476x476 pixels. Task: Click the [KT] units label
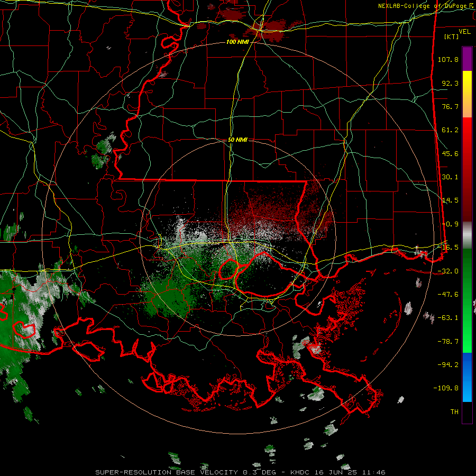pyautogui.click(x=452, y=36)
